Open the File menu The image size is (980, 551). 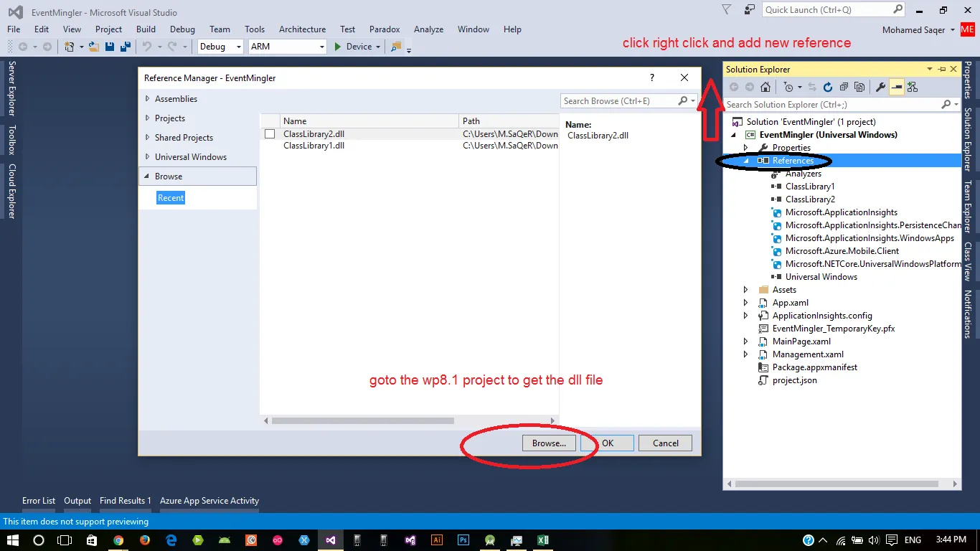pos(14,29)
